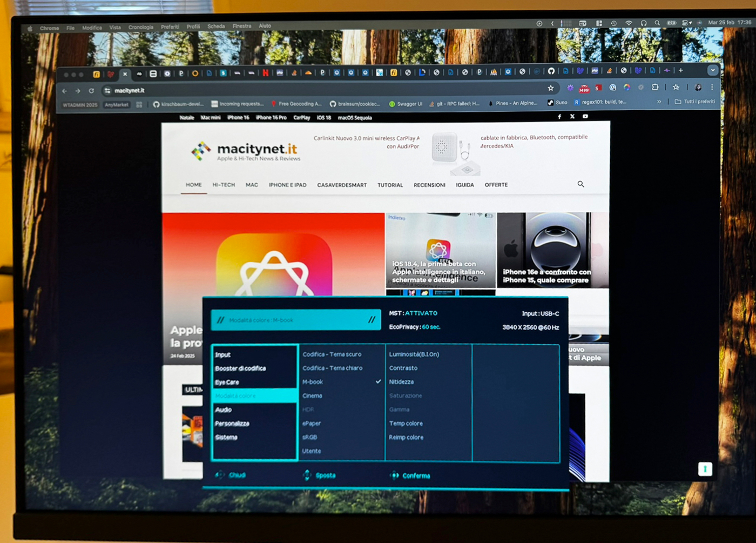Choose ePaper colour mode
This screenshot has width=756, height=543.
tap(312, 424)
